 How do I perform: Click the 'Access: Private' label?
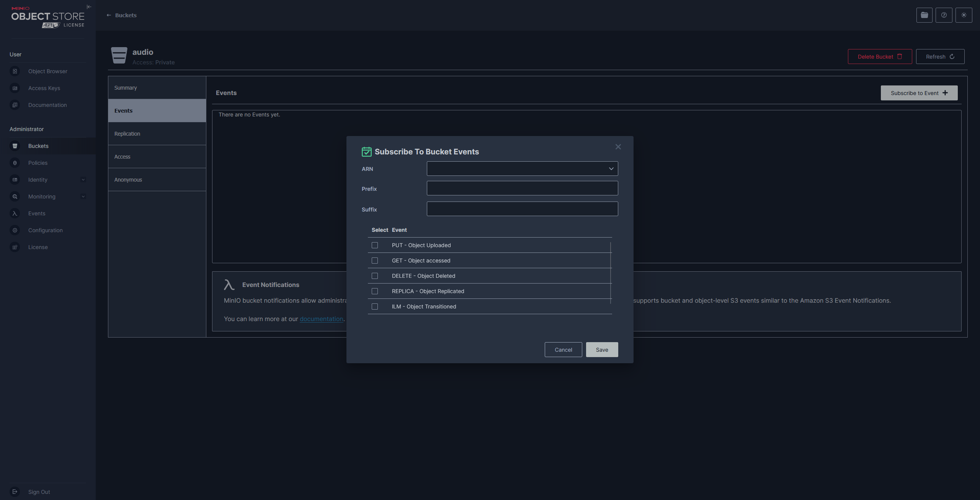[154, 62]
